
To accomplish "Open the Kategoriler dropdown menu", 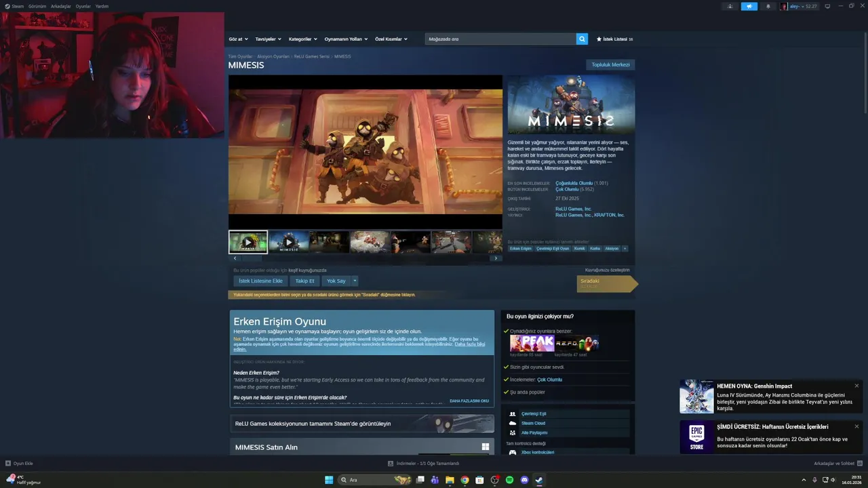I will click(x=302, y=39).
